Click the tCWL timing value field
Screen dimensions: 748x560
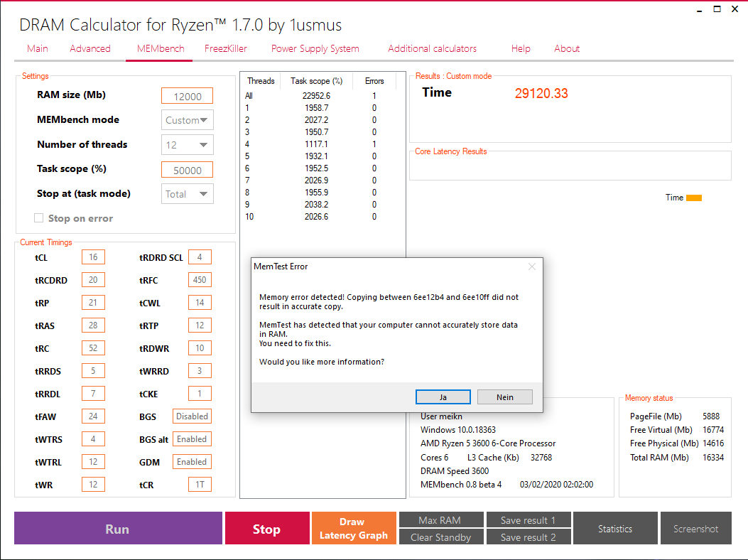click(x=200, y=302)
